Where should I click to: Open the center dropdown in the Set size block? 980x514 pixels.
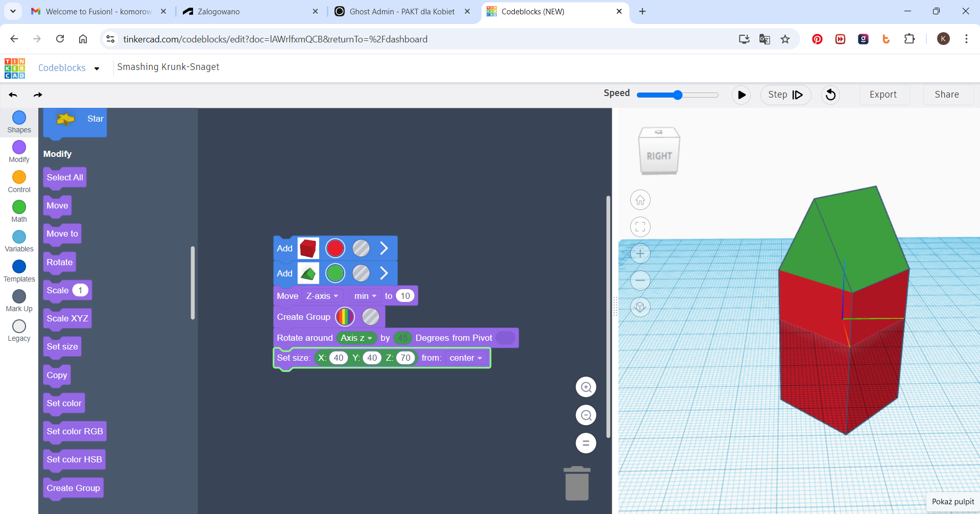[466, 358]
